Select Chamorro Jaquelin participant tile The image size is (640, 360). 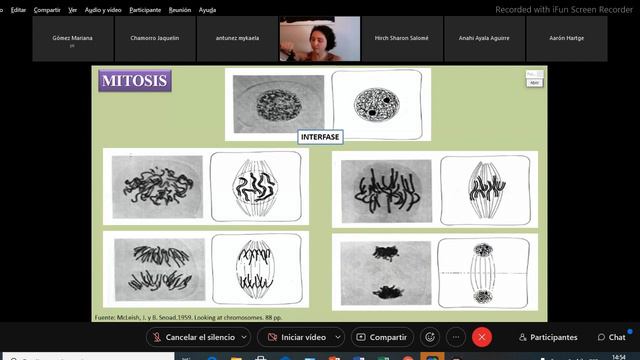(x=155, y=39)
